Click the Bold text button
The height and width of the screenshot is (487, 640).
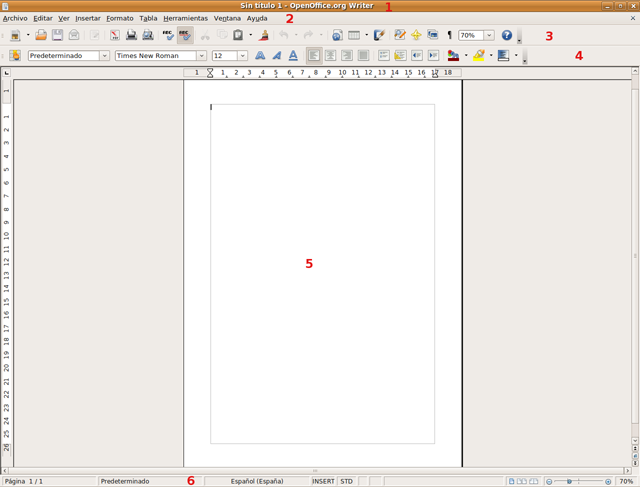[260, 56]
